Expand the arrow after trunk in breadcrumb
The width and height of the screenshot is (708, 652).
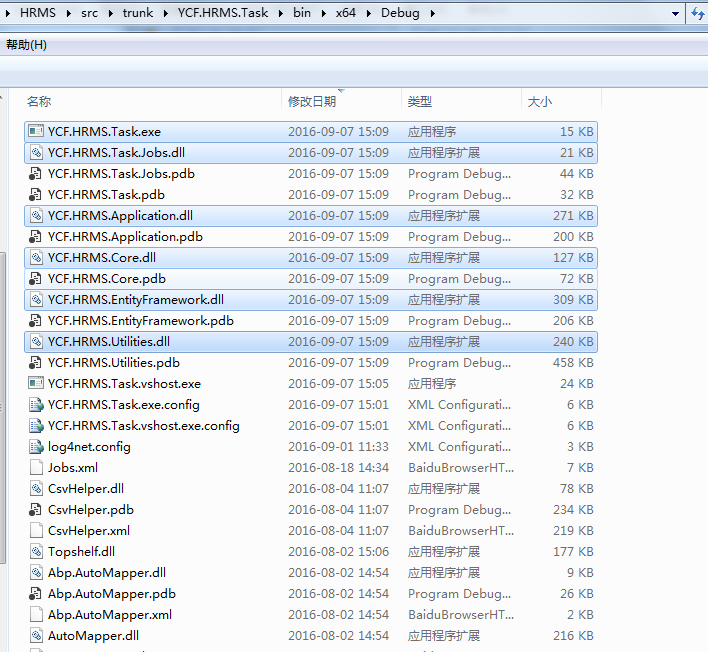[165, 14]
